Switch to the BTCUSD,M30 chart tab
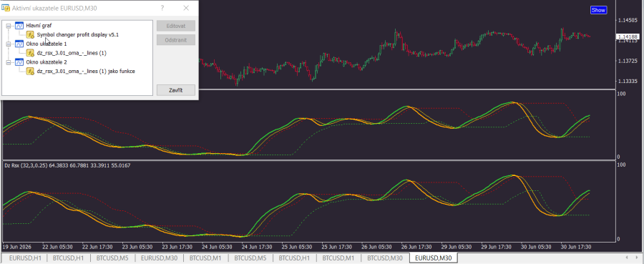Image resolution: width=644 pixels, height=264 pixels. 385,258
